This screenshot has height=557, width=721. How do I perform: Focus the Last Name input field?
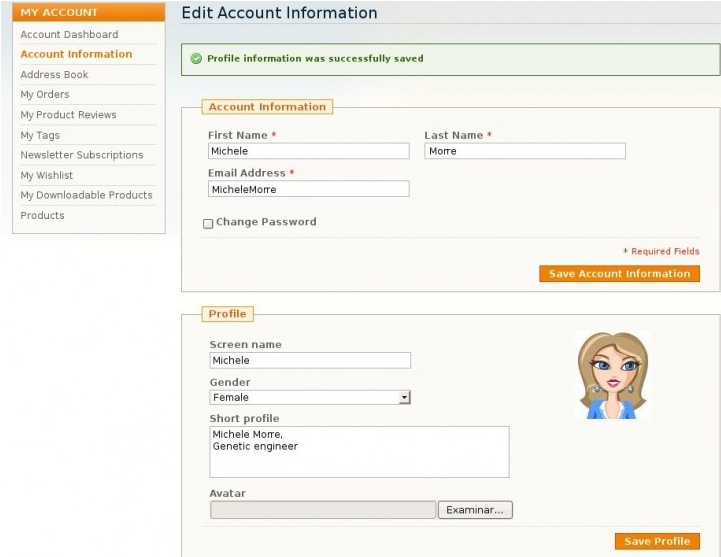pyautogui.click(x=524, y=151)
